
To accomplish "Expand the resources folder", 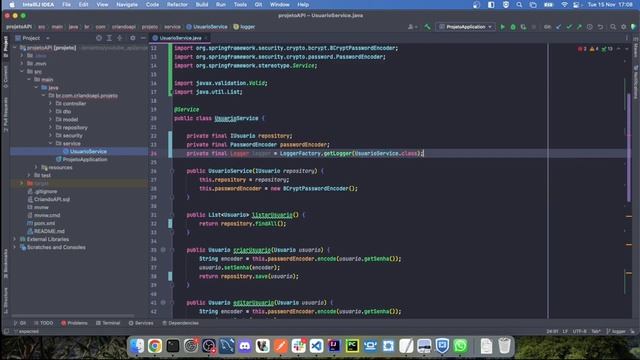I will [x=36, y=167].
